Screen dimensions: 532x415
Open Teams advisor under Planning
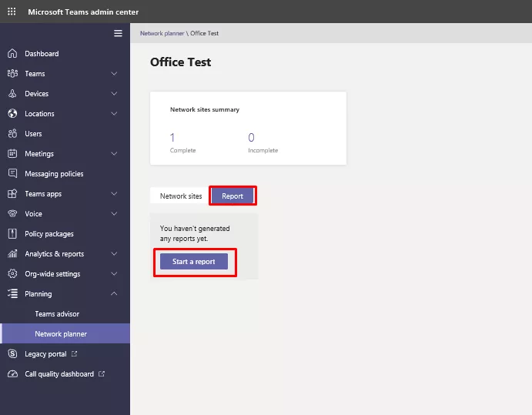click(x=57, y=314)
